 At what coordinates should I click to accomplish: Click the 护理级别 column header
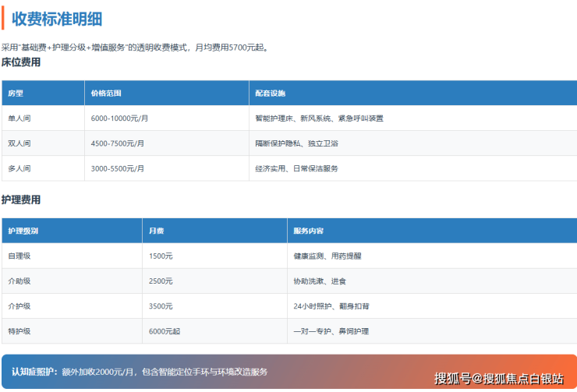(23, 231)
